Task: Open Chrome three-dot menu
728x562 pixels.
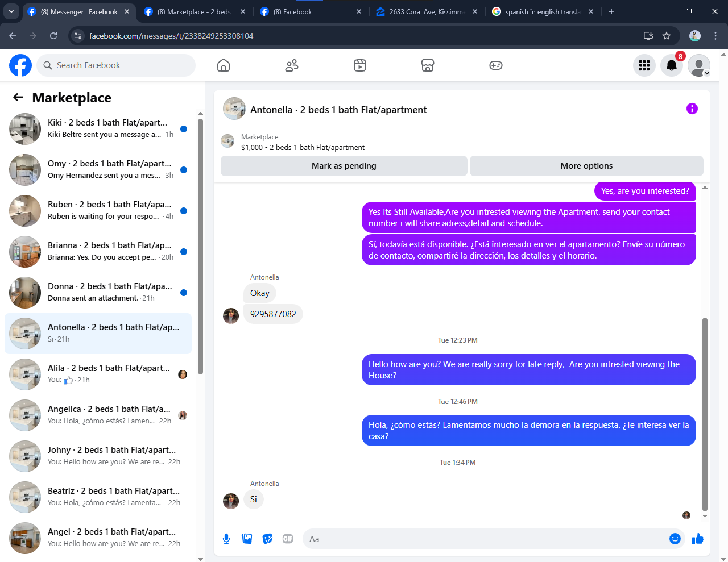Action: 715,36
